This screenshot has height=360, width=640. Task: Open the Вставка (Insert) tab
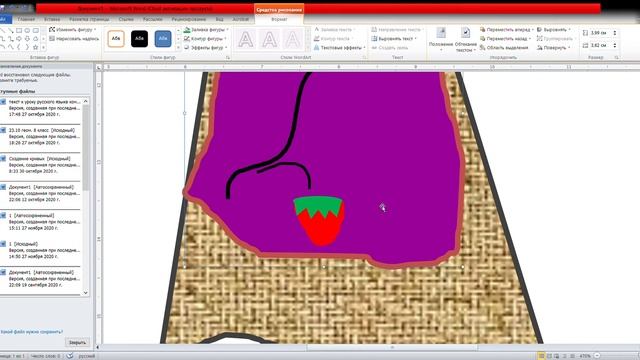[52, 19]
